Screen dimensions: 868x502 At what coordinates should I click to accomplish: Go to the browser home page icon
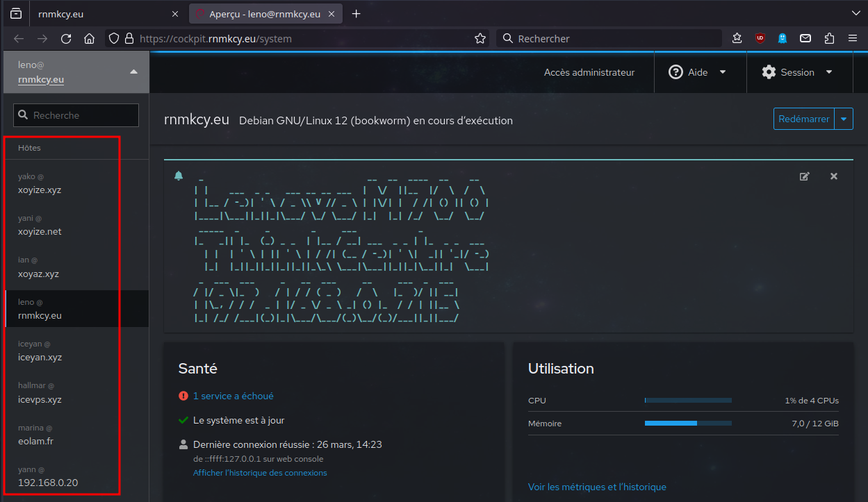point(89,39)
